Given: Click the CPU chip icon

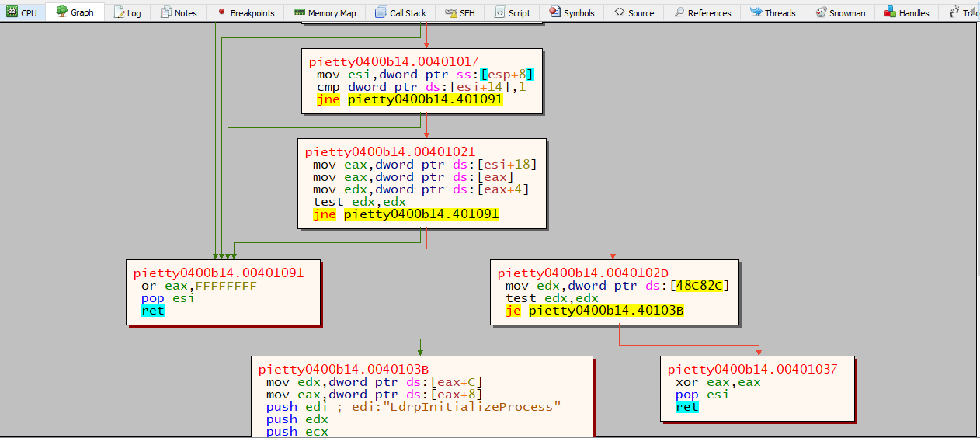Looking at the screenshot, I should click(x=12, y=12).
